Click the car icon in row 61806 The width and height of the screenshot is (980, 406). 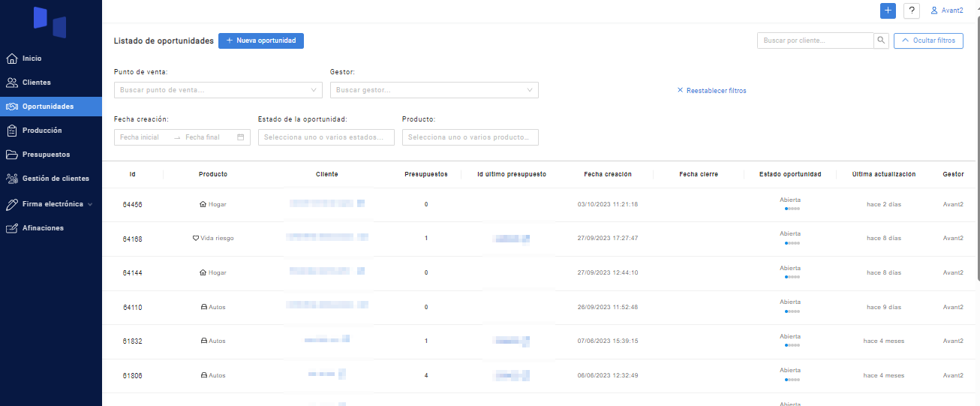pos(203,375)
